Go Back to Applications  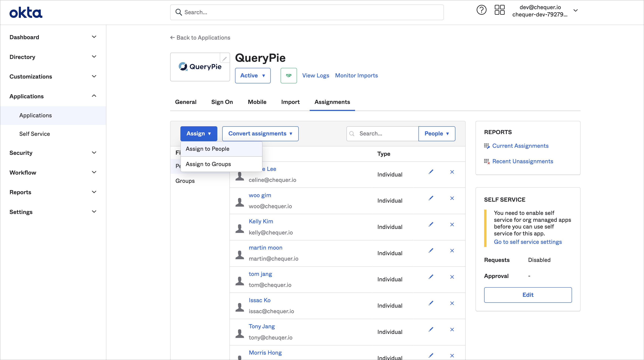[x=200, y=37]
